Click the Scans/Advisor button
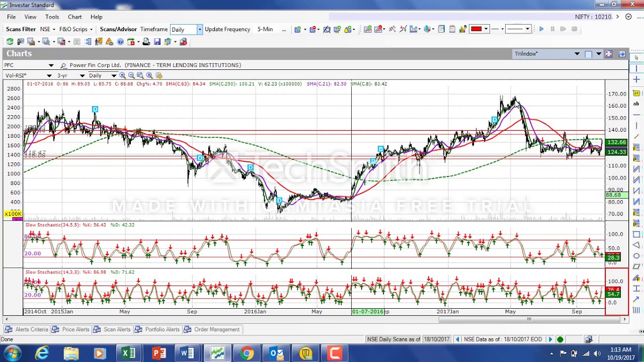 coord(118,29)
